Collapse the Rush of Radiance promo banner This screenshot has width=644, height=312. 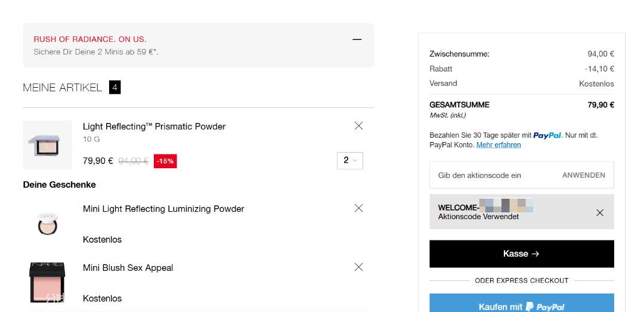pos(357,39)
